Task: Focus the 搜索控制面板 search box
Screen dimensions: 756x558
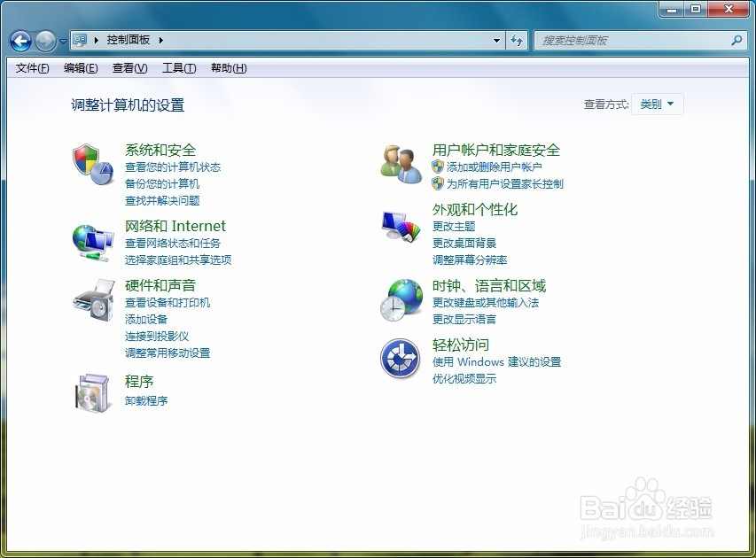Action: point(640,41)
